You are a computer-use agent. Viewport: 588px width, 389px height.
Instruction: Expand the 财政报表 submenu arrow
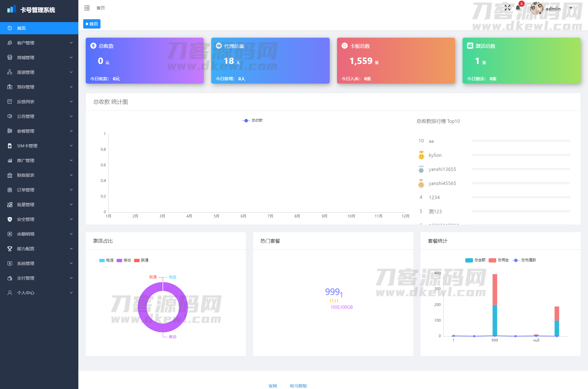tap(71, 175)
